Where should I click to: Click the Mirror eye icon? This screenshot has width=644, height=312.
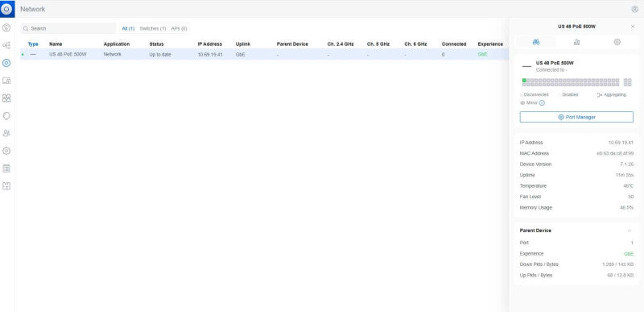522,102
